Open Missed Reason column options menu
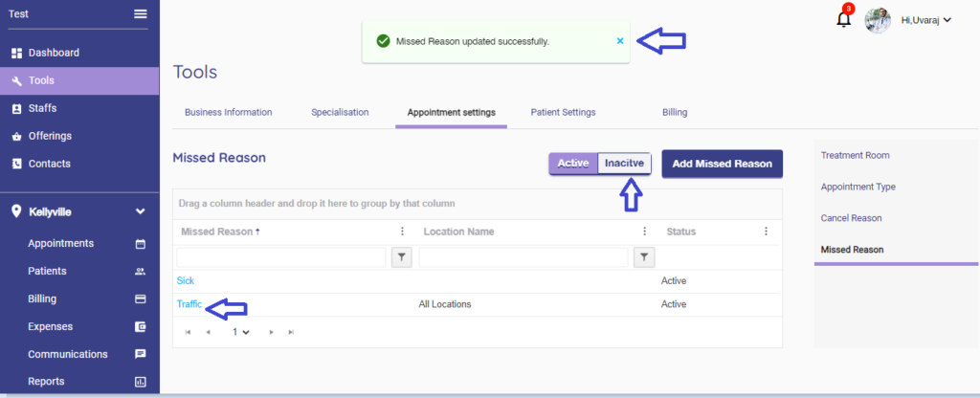980x398 pixels. point(402,232)
